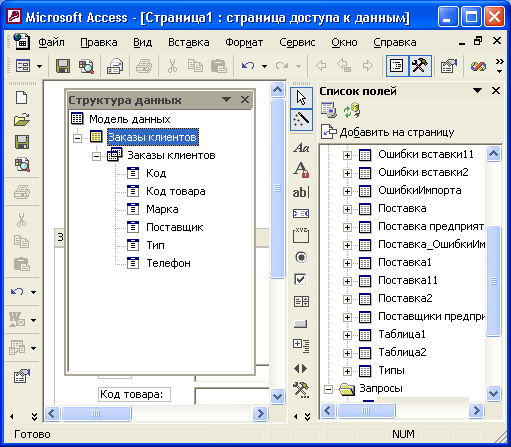Click the colorful script editor icon
This screenshot has width=511, height=447.
[478, 66]
